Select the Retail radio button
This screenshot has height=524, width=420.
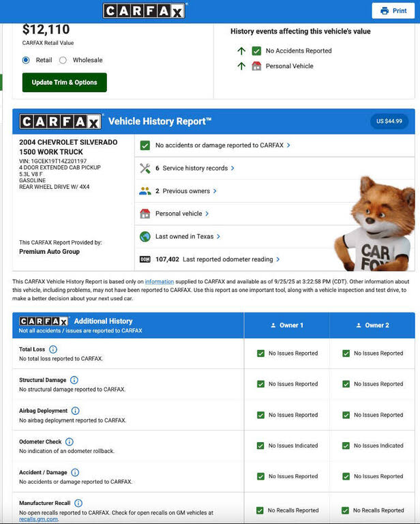point(26,60)
